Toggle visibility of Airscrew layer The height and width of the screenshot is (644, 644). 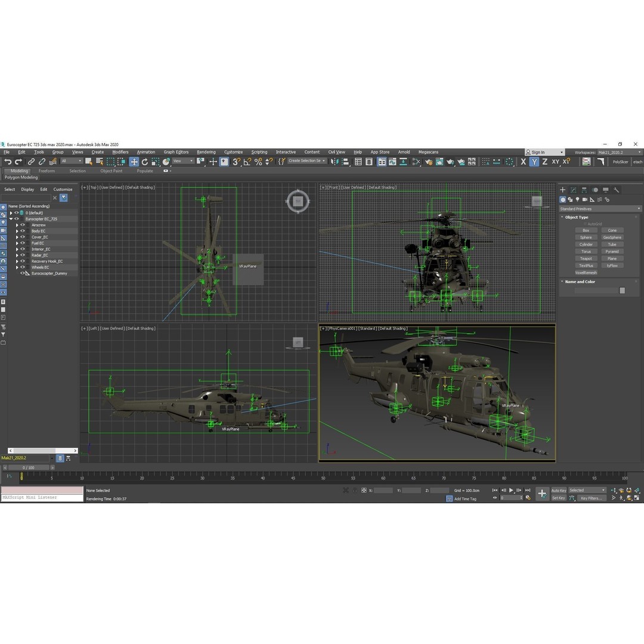23,225
